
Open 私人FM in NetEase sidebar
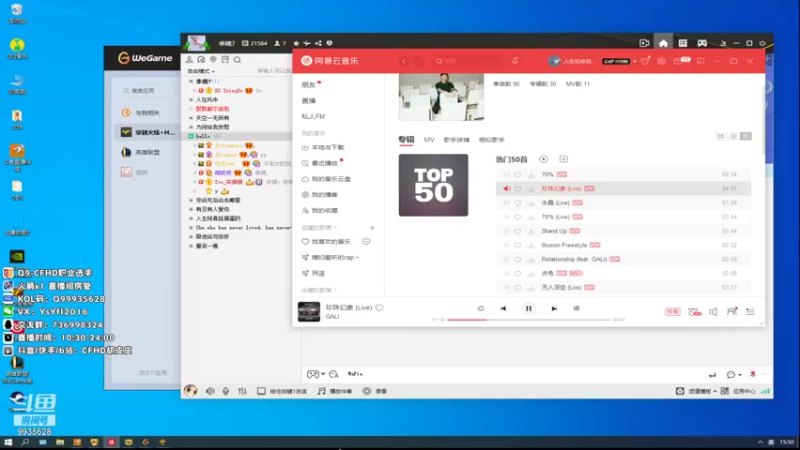pyautogui.click(x=313, y=116)
